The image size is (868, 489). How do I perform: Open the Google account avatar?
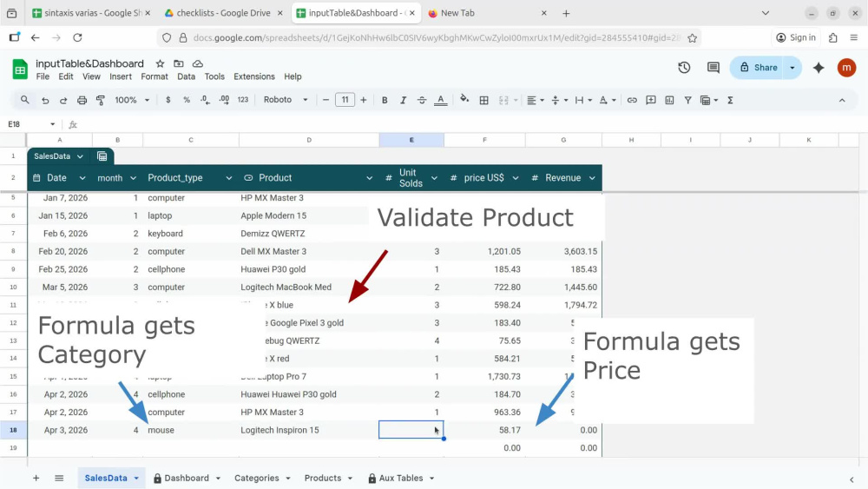(x=846, y=68)
